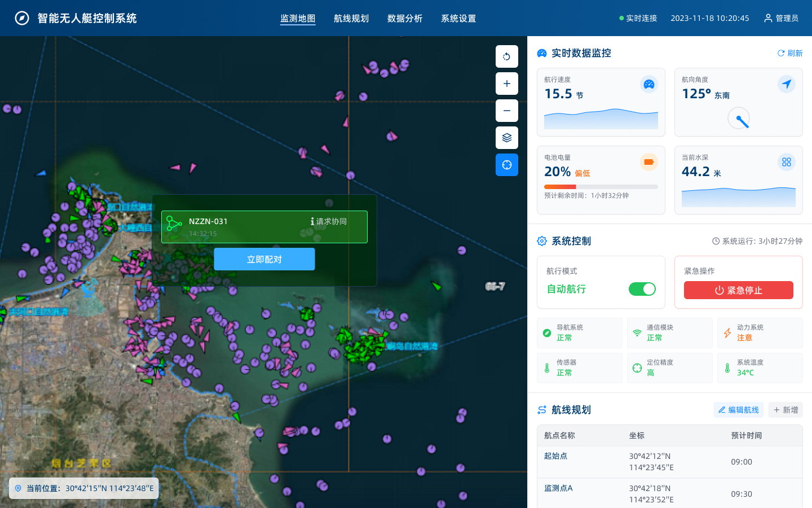
Task: Zoom out the map with minus button
Action: (x=506, y=111)
